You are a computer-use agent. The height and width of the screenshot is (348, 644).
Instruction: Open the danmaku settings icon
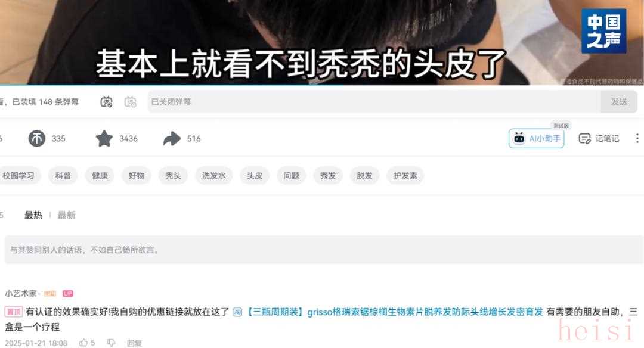coord(131,102)
